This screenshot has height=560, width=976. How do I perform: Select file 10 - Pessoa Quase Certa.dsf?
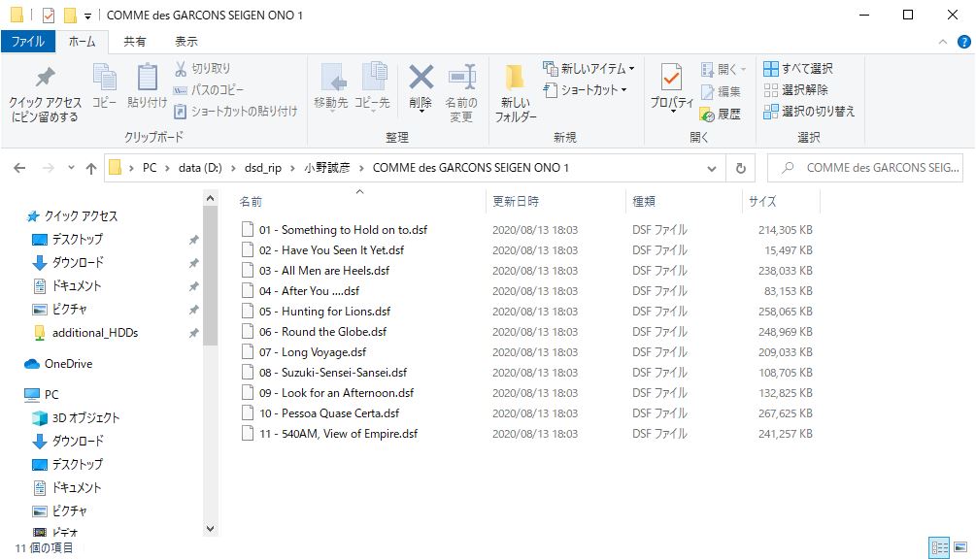tap(329, 413)
